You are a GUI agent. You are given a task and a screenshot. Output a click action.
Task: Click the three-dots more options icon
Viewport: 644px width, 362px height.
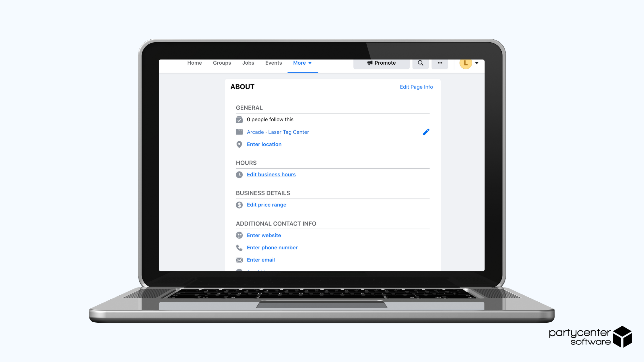pyautogui.click(x=440, y=63)
